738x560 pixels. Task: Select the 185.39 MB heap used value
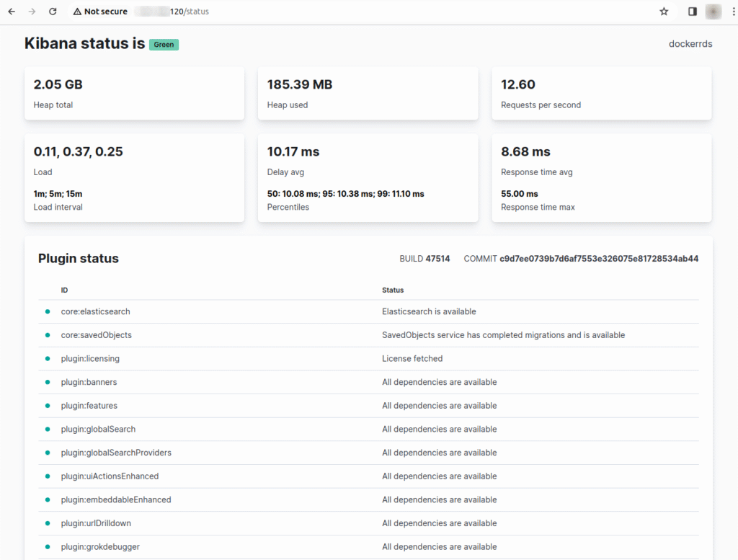[x=300, y=85]
